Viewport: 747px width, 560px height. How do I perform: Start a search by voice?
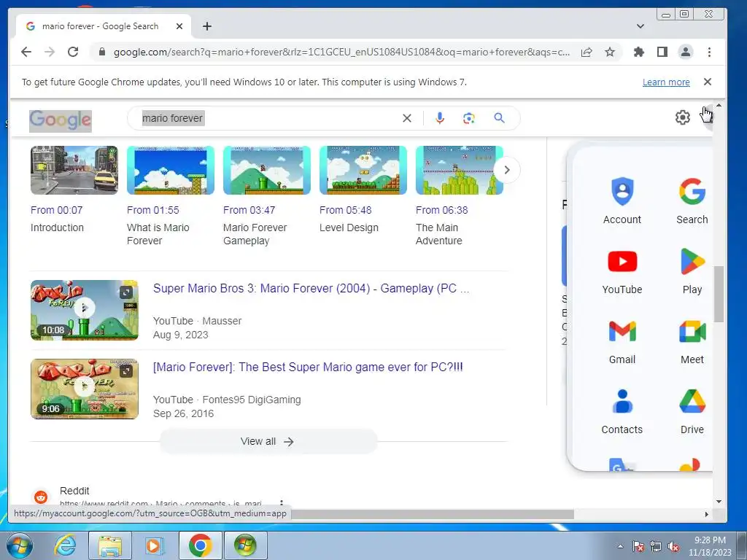440,118
